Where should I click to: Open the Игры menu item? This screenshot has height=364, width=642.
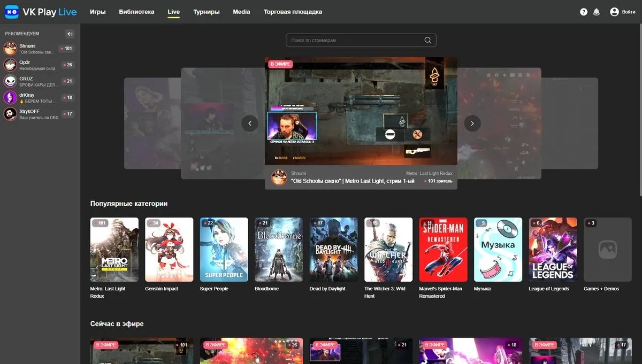(97, 12)
